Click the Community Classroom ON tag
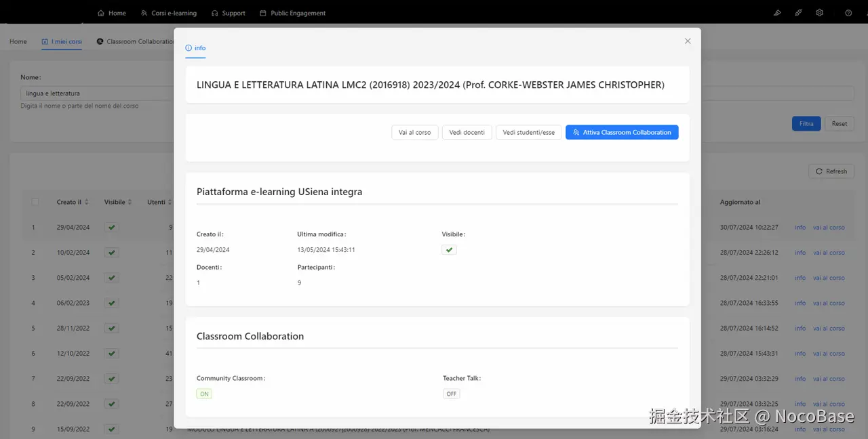The width and height of the screenshot is (868, 439). [204, 394]
